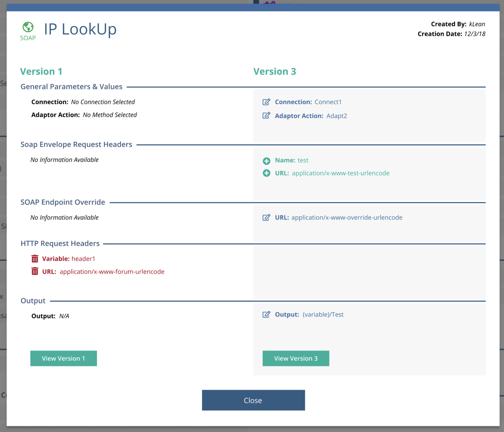Click the application/x-www-override-urlencode URL text

[347, 218]
